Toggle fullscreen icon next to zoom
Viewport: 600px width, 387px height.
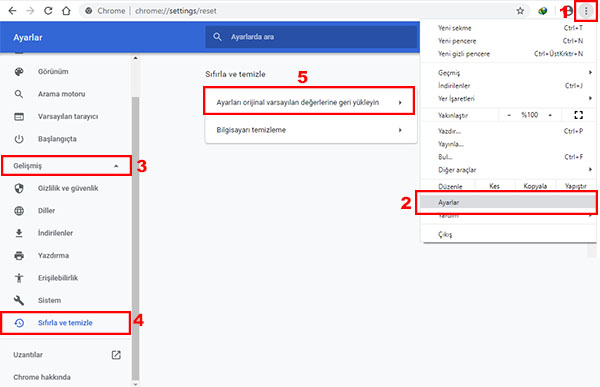[x=579, y=115]
